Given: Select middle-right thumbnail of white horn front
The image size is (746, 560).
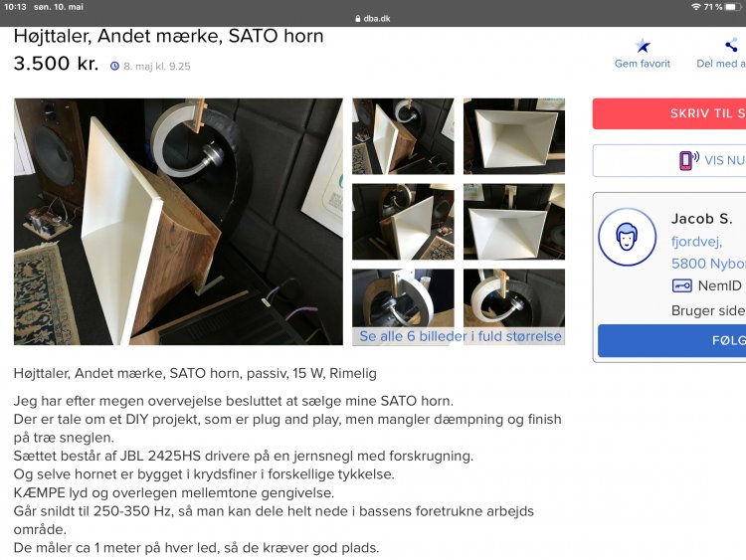Looking at the screenshot, I should (x=514, y=222).
